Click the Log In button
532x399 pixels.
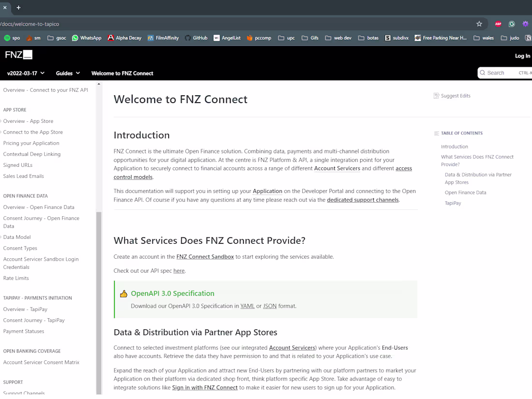tap(522, 56)
